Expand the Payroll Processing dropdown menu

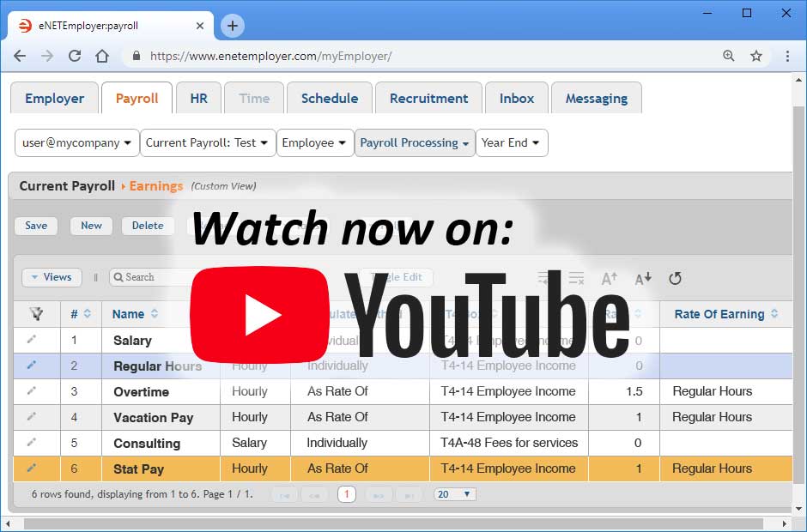point(414,143)
